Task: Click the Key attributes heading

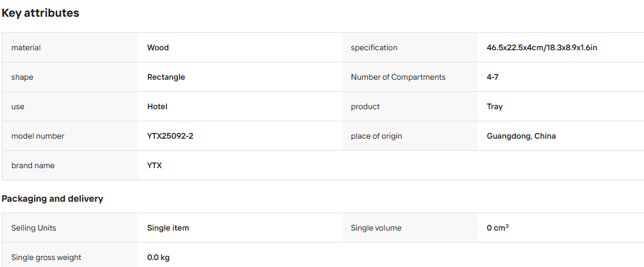Action: point(40,13)
